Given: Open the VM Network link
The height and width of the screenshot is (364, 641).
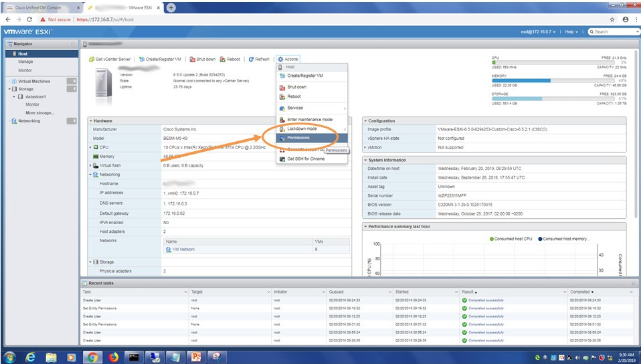Looking at the screenshot, I should [x=183, y=250].
